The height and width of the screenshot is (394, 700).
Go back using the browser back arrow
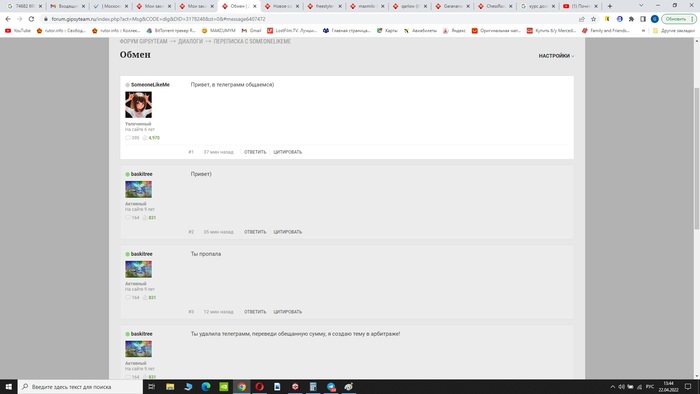click(x=8, y=19)
